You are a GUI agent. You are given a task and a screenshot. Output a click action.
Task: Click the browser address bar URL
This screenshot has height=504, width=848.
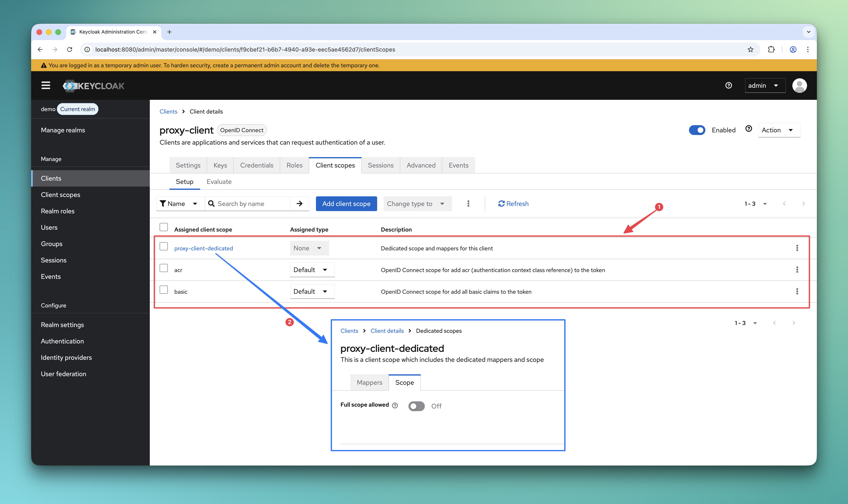[245, 49]
